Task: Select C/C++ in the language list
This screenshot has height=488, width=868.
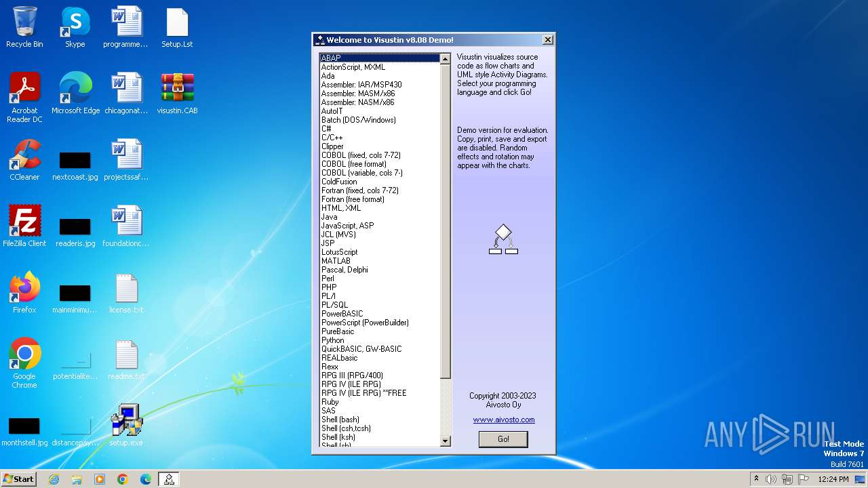Action: (380, 138)
